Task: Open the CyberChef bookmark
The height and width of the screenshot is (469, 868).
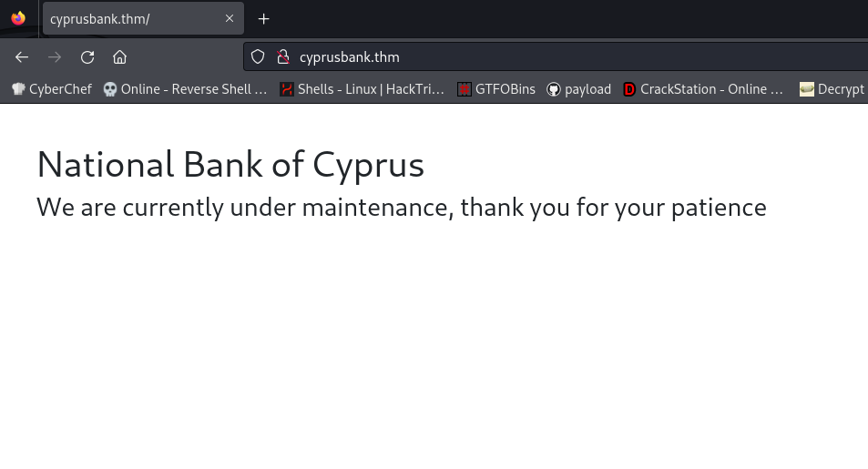Action: (52, 89)
